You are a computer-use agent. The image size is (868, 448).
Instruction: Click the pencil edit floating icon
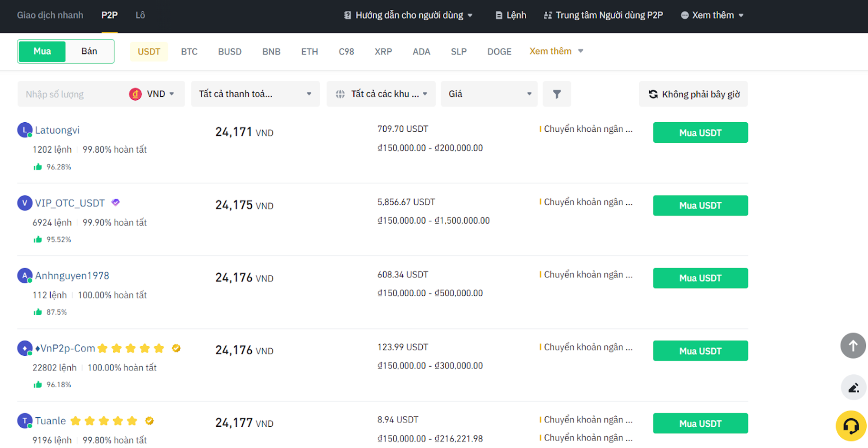[x=853, y=387]
